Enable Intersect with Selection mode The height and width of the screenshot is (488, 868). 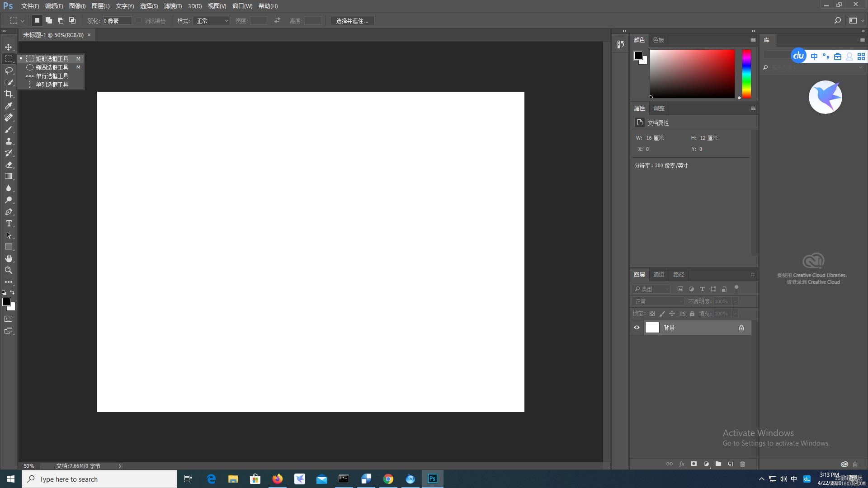tap(72, 21)
